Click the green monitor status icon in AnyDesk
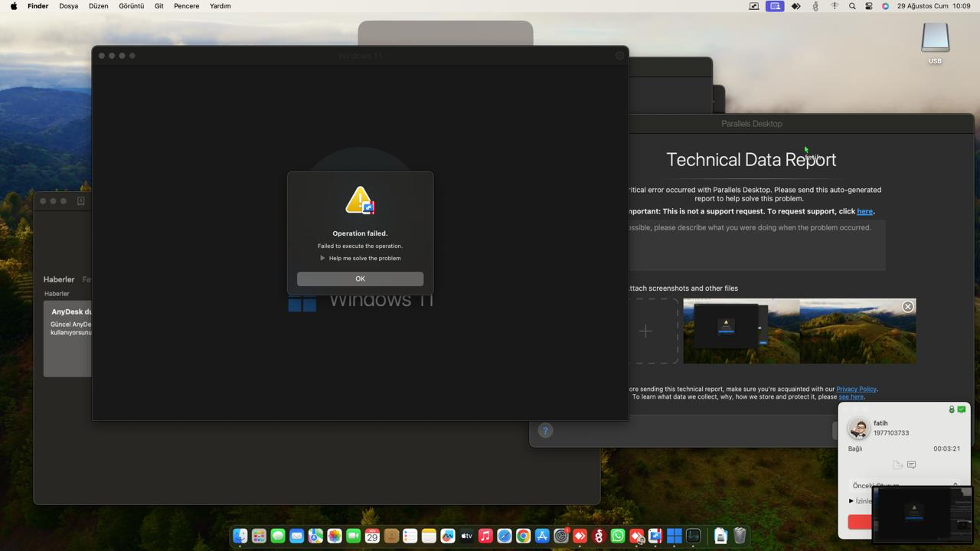Image resolution: width=980 pixels, height=551 pixels. coord(962,409)
